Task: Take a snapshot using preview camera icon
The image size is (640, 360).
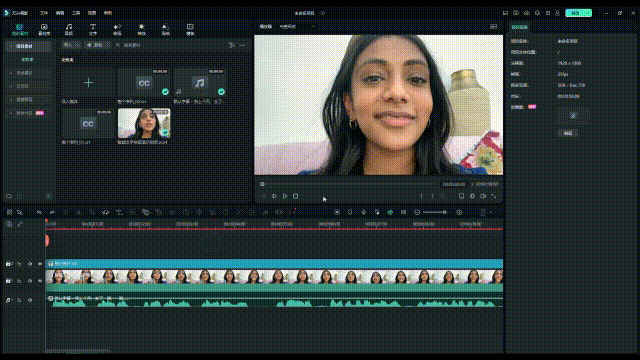Action: click(472, 196)
